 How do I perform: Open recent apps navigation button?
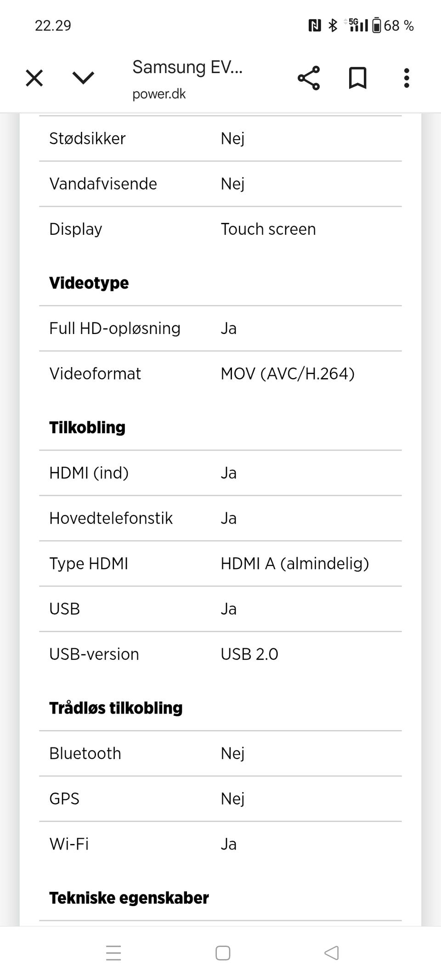click(x=113, y=953)
